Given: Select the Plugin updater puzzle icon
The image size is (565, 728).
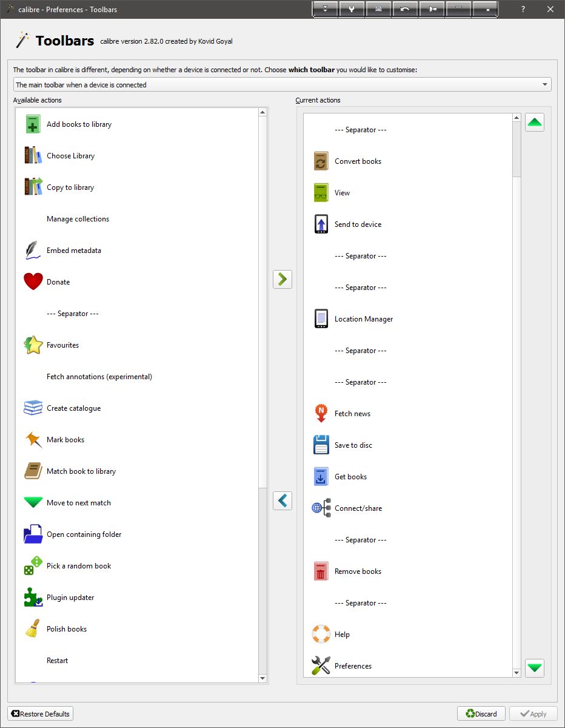Looking at the screenshot, I should coord(33,598).
